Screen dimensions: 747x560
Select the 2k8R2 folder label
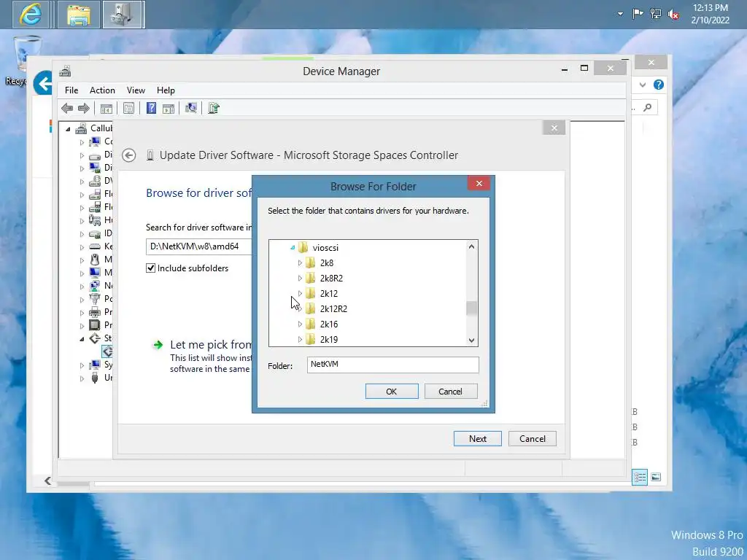click(332, 278)
